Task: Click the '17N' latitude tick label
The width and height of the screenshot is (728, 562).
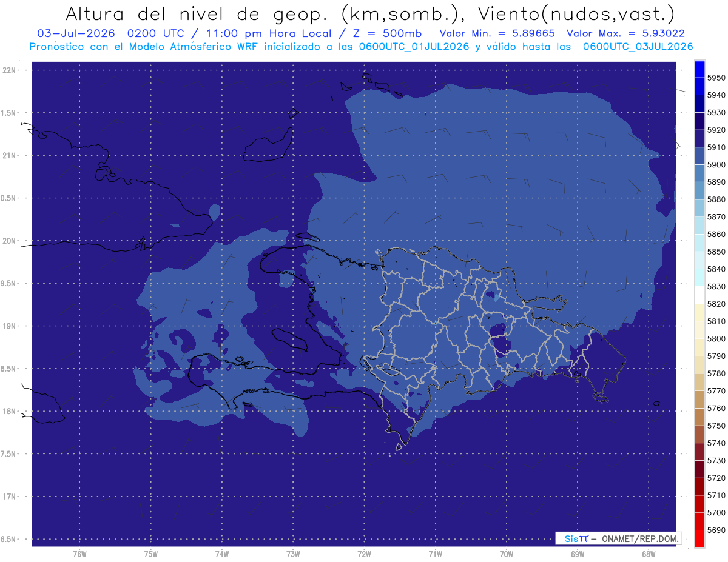Action: point(9,497)
